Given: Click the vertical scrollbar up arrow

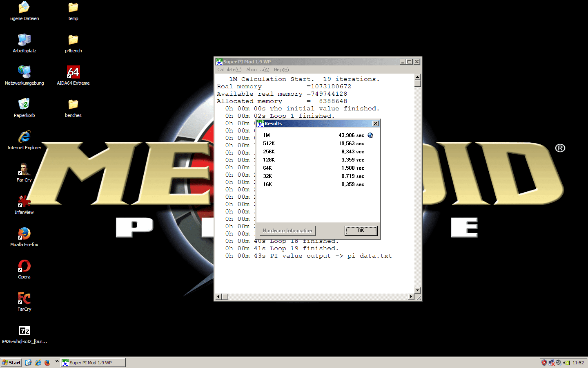Looking at the screenshot, I should 417,77.
